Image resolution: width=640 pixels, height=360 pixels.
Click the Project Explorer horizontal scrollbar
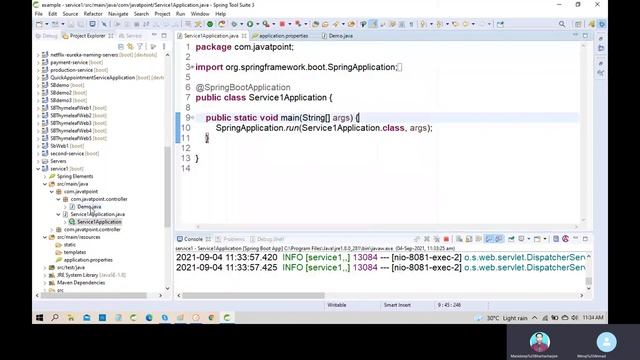tap(93, 295)
